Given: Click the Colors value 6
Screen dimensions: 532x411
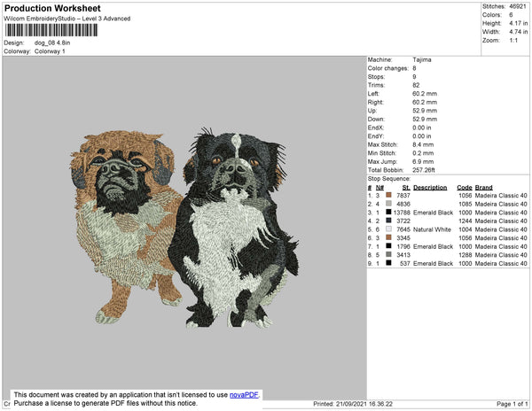Looking at the screenshot, I should (x=511, y=15).
